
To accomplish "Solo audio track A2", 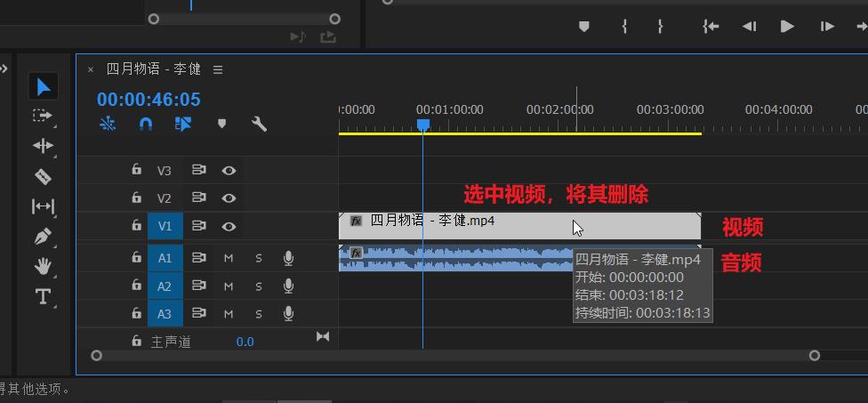I will click(259, 286).
